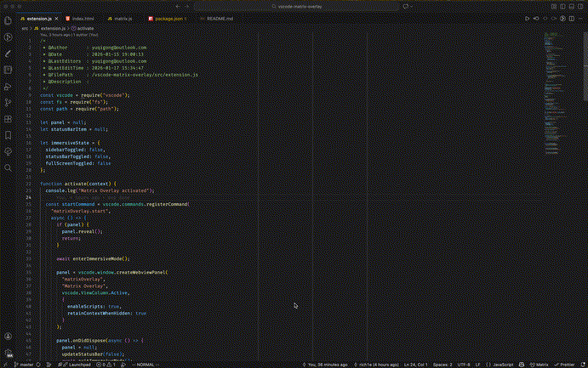The image size is (588, 368).
Task: Open the Bookmarks view icon
Action: 9,135
